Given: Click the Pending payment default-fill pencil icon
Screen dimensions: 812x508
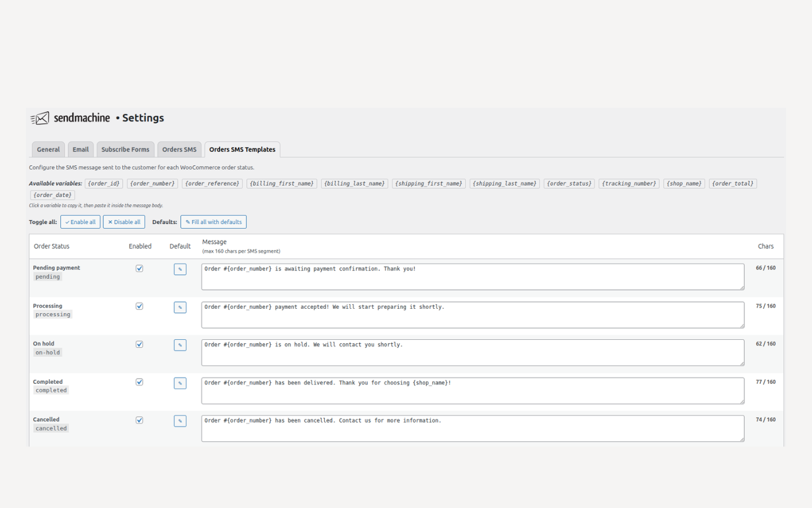Looking at the screenshot, I should (180, 269).
